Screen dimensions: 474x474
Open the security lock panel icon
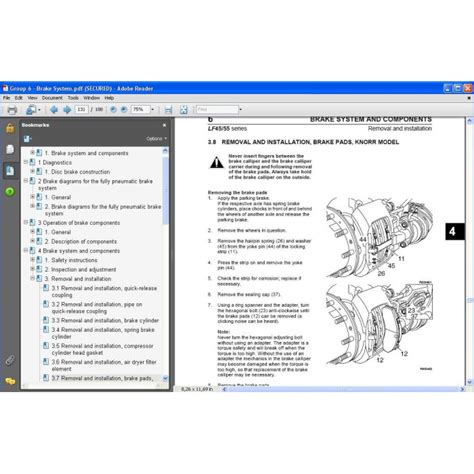click(10, 128)
